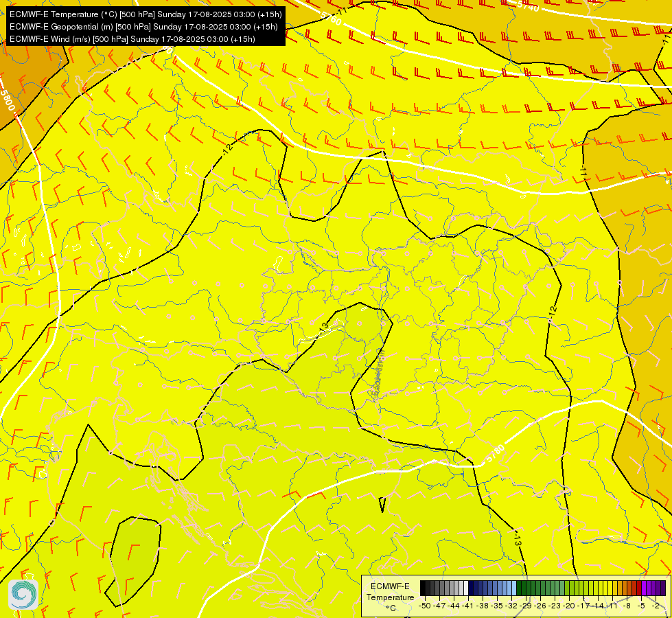The width and height of the screenshot is (672, 618).
Task: Click the legend value -20
Action: pyautogui.click(x=569, y=606)
